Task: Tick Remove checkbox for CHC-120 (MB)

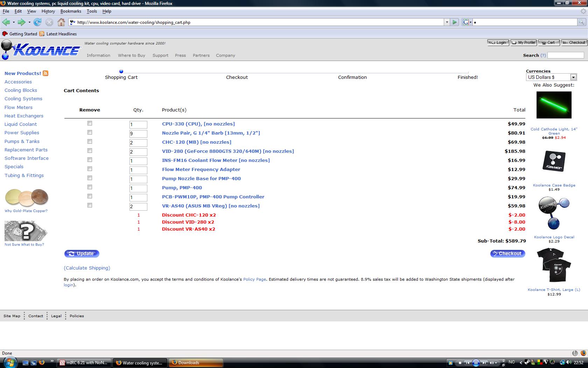Action: pyautogui.click(x=90, y=142)
